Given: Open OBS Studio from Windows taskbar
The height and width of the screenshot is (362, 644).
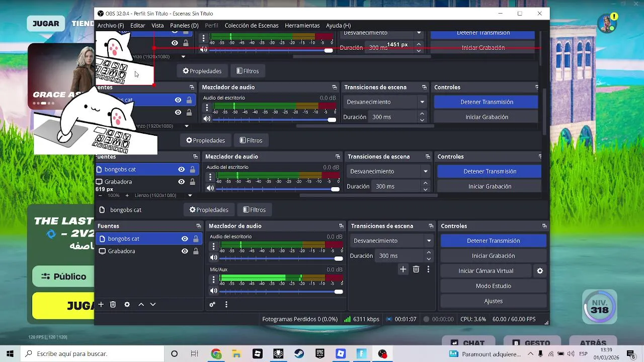Looking at the screenshot, I should [382, 354].
